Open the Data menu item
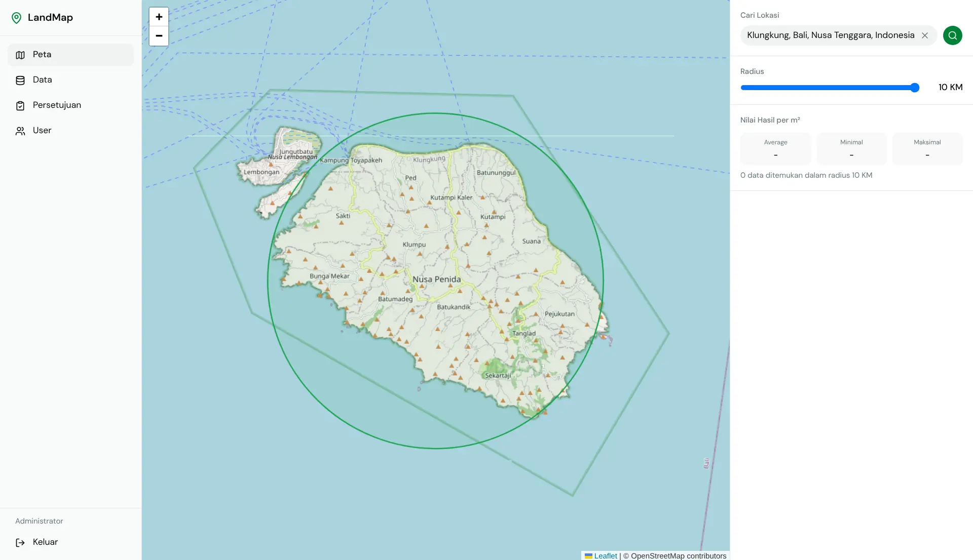Screen dimensions: 973x560 click(x=71, y=80)
